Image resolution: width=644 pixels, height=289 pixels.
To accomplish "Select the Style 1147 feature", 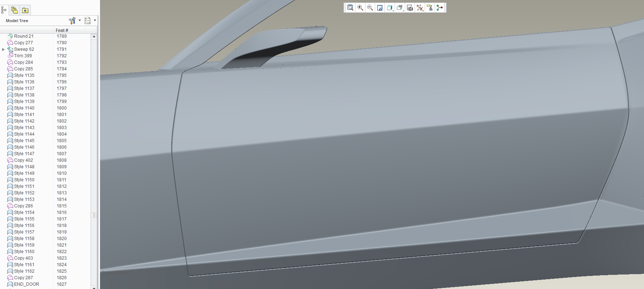I will click(24, 154).
